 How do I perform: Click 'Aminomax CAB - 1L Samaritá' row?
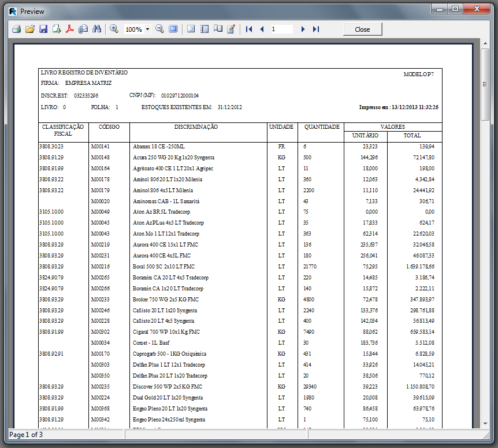[166, 201]
